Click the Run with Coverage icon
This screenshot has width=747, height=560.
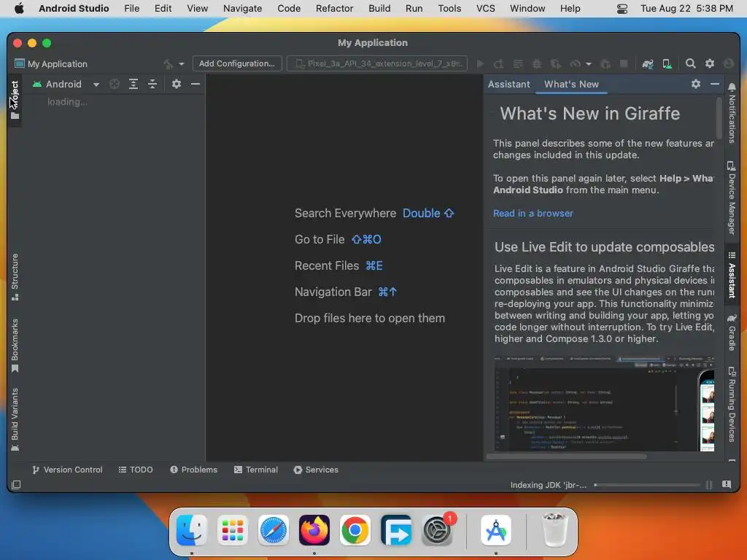[555, 64]
